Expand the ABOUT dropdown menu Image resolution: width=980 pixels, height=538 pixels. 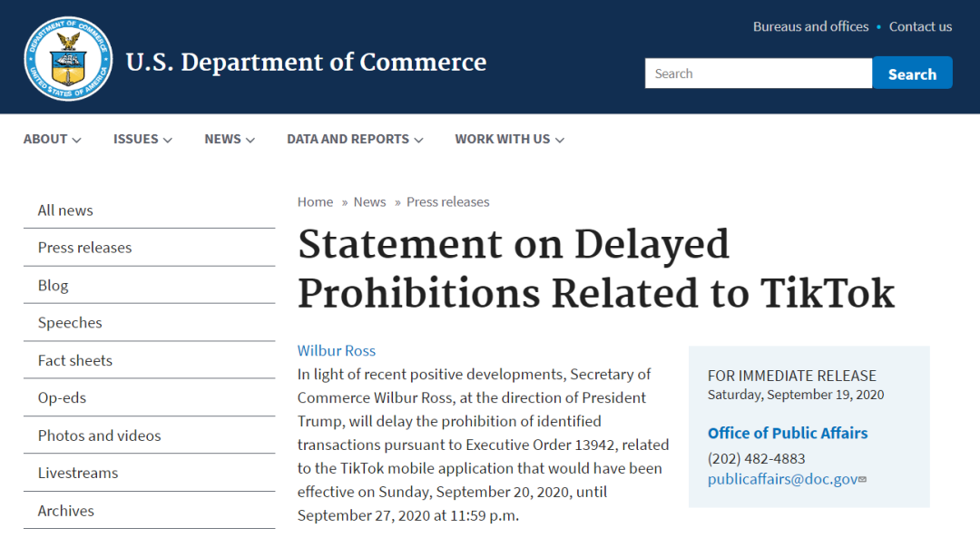(52, 139)
